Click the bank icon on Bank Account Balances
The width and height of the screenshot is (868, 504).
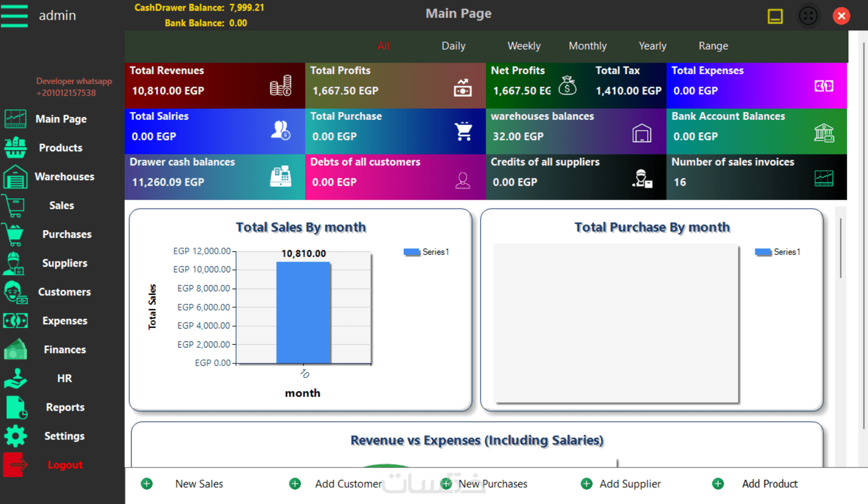click(x=824, y=133)
